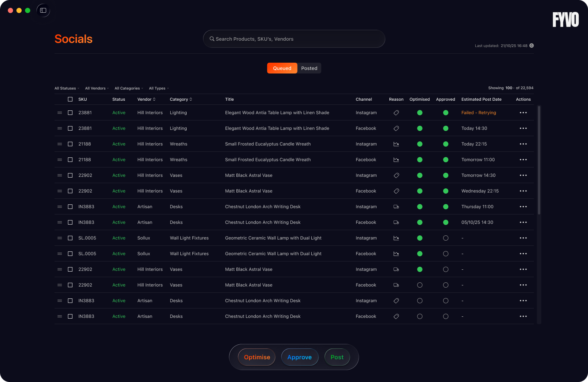Click the refresh icon beside Last updated
This screenshot has height=382, width=588.
[x=532, y=46]
